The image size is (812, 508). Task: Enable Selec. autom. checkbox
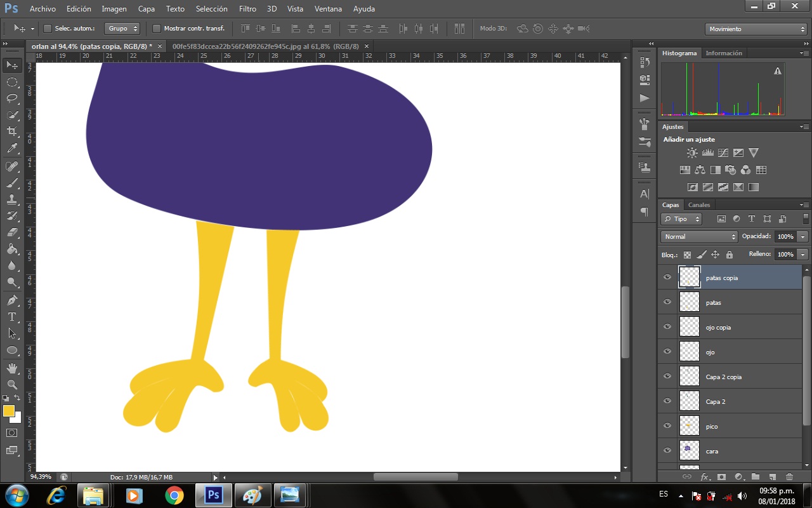coord(47,29)
